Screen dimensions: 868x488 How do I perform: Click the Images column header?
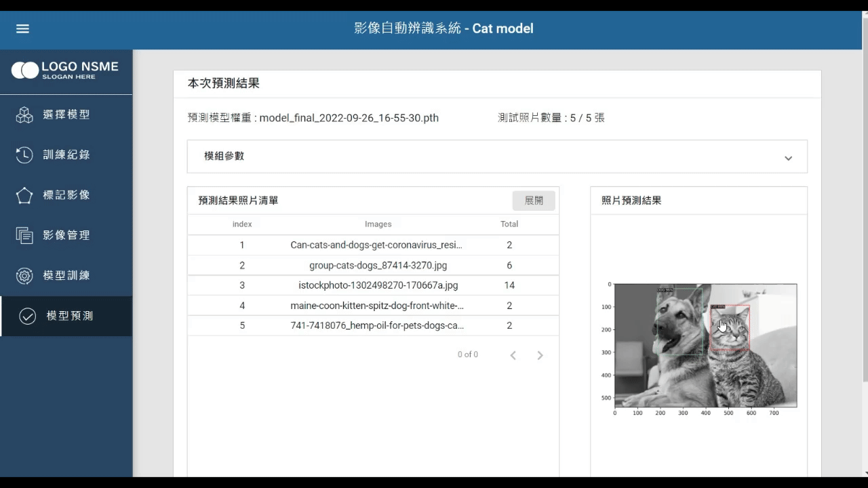click(378, 224)
